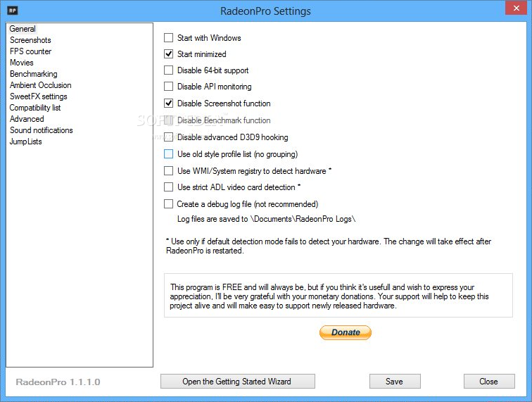Select General in the settings list
The width and height of the screenshot is (532, 402).
(x=23, y=29)
